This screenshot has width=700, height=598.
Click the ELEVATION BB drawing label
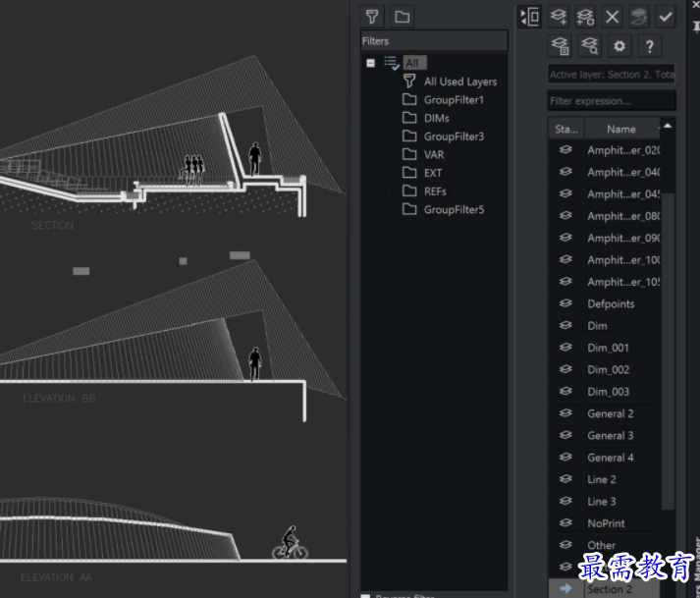(59, 399)
